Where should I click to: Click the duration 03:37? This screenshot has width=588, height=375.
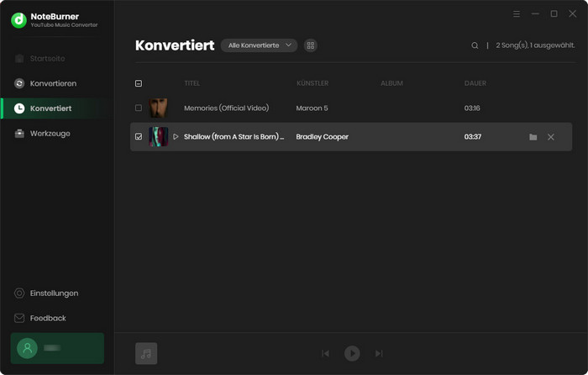pyautogui.click(x=472, y=137)
